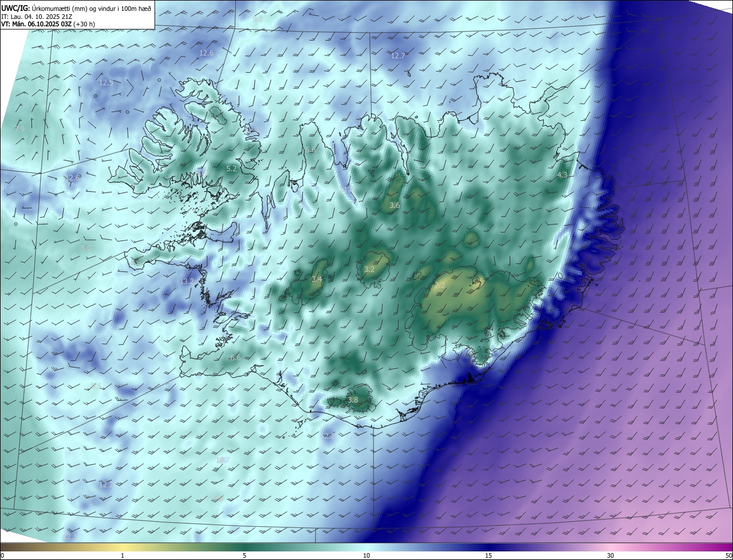Click the 8.5 precipitation value label

click(x=96, y=386)
